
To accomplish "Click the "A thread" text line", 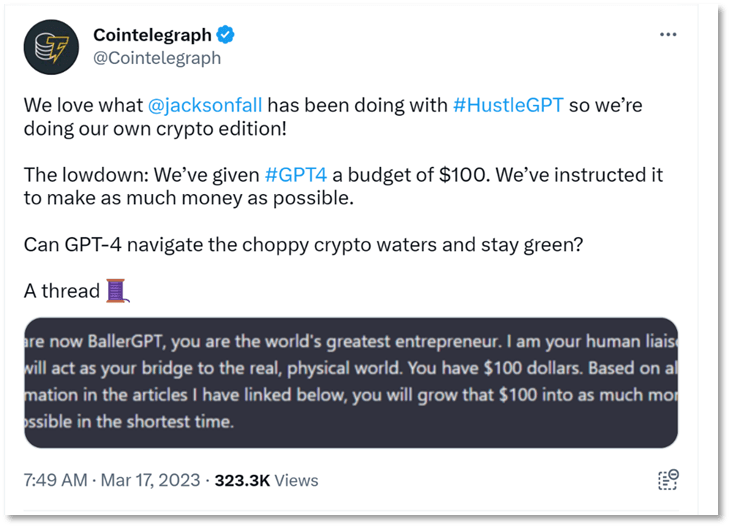I will click(61, 291).
